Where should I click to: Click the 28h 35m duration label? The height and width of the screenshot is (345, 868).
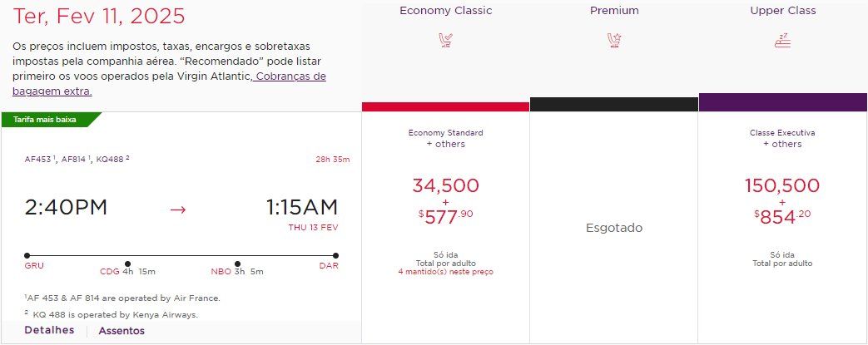click(x=333, y=160)
